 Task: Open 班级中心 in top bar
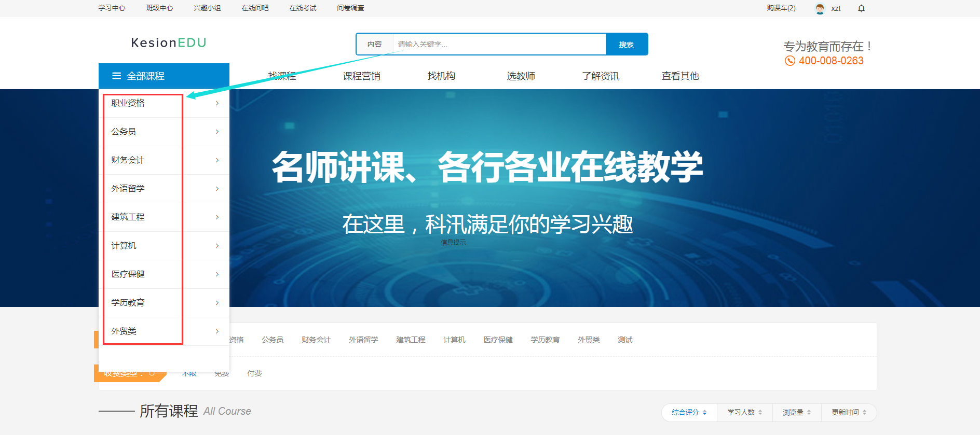coord(159,8)
